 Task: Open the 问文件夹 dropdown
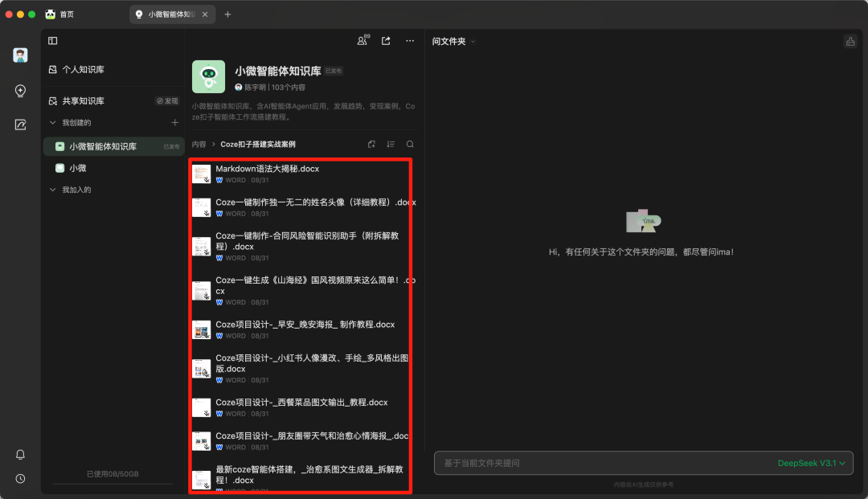454,42
